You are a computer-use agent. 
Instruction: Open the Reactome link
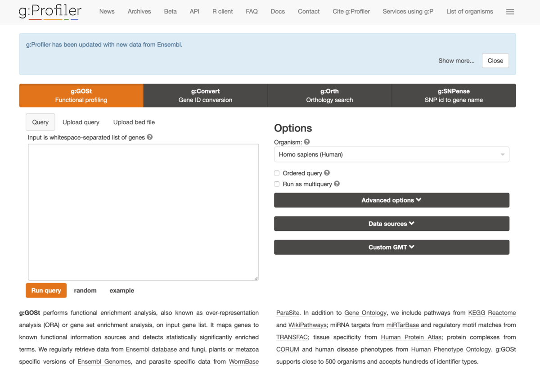click(502, 313)
